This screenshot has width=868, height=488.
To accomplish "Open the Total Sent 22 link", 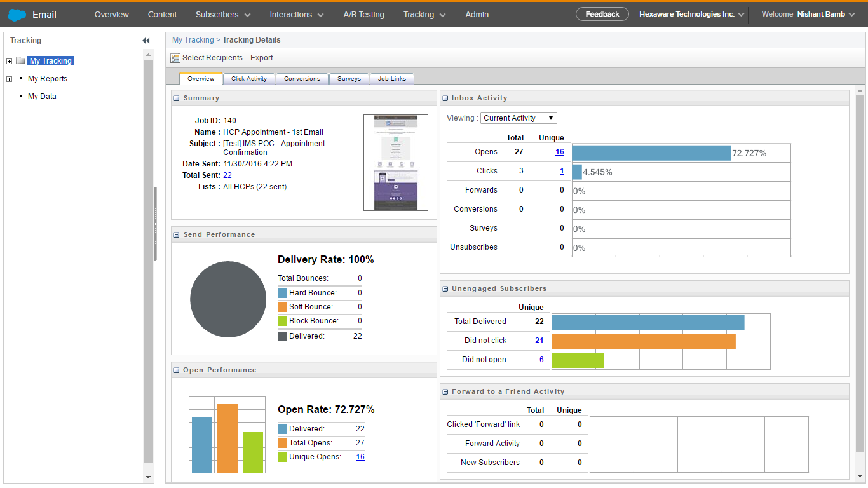I will tap(227, 175).
